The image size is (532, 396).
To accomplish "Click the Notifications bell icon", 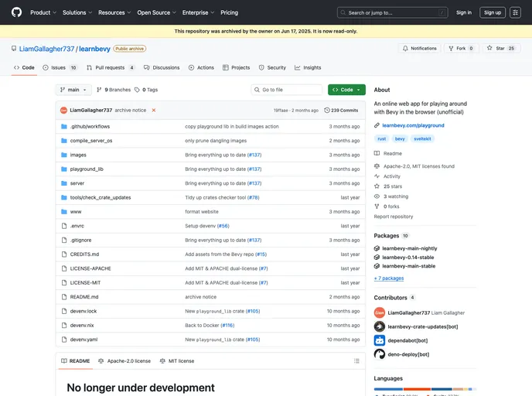I will pos(405,49).
